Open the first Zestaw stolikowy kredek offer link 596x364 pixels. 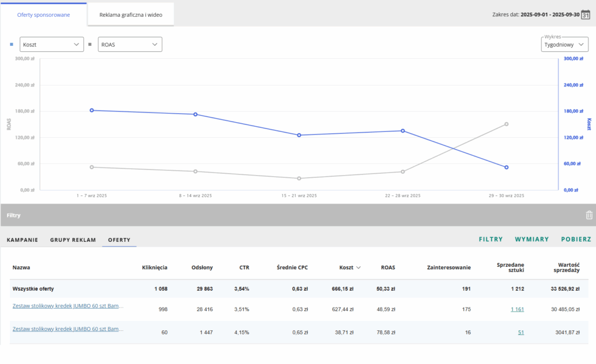pyautogui.click(x=68, y=305)
